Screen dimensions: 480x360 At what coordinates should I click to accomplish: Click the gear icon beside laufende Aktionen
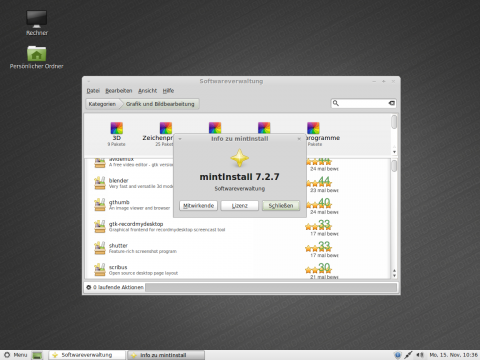point(89,287)
